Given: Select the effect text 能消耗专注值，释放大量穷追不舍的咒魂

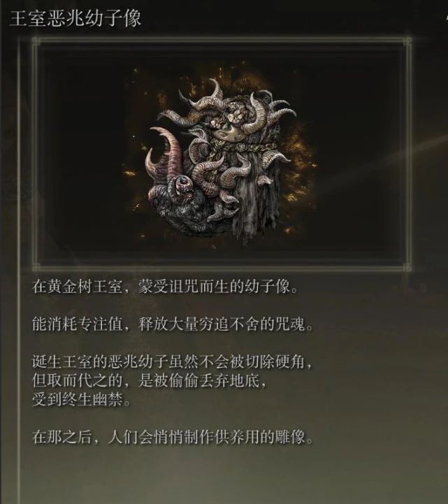Looking at the screenshot, I should (173, 324).
